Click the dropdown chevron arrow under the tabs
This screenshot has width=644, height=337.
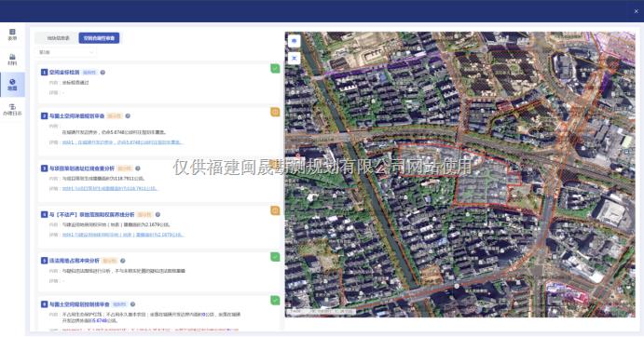tap(91, 52)
